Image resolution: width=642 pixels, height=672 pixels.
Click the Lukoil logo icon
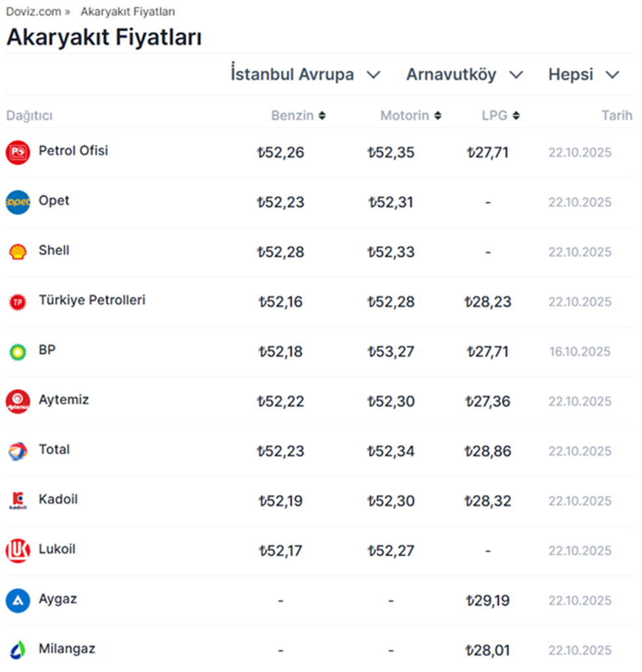(x=18, y=551)
